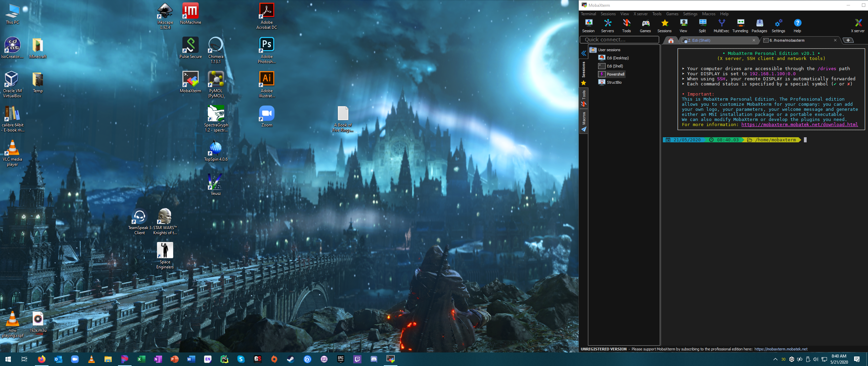Click the Inkscape 0.92.4 desktop icon
Screen dimensions: 868x366
point(165,16)
